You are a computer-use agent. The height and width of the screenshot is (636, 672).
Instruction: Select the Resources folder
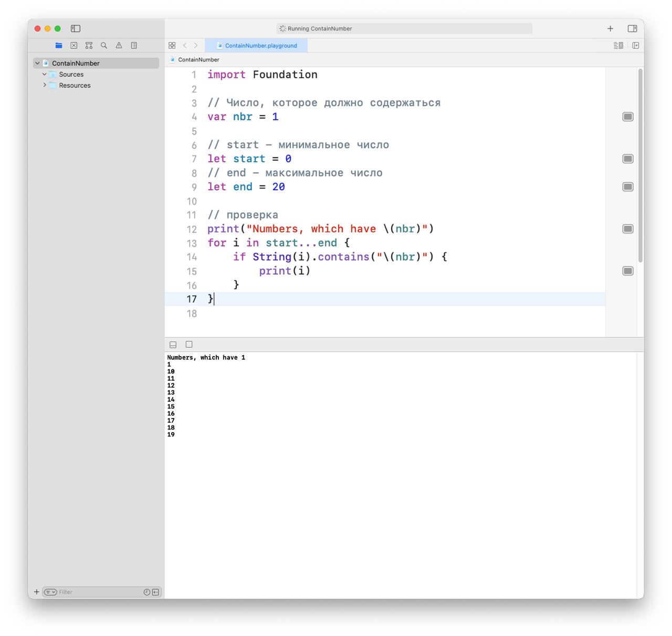point(75,86)
